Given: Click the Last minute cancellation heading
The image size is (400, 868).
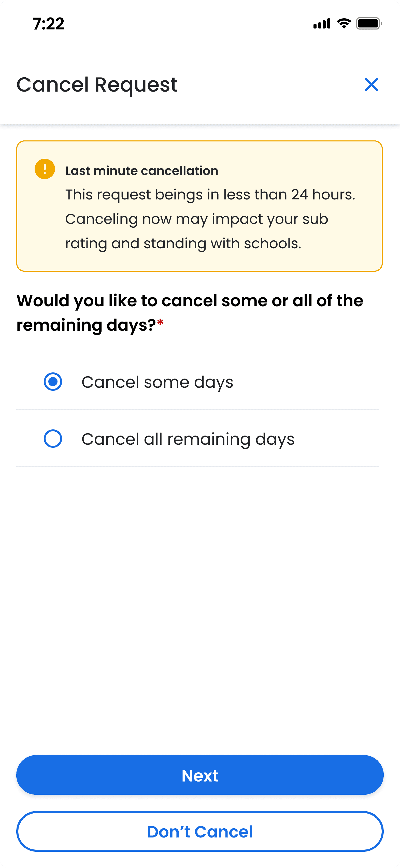Looking at the screenshot, I should tap(141, 171).
